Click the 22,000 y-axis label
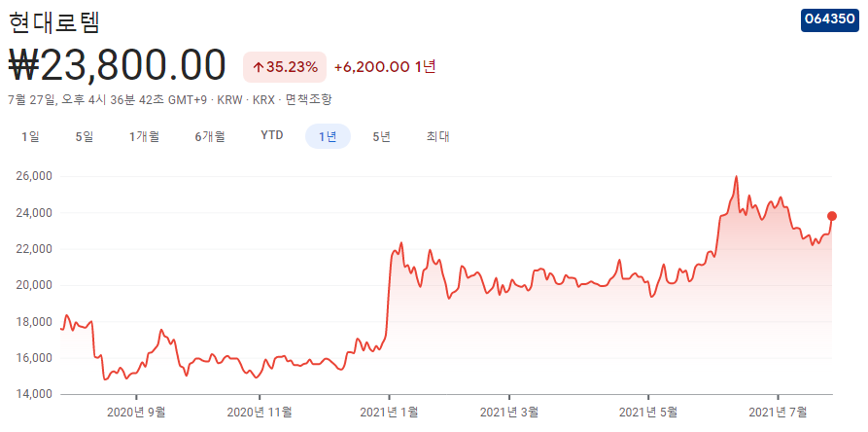This screenshot has width=868, height=432. (x=35, y=249)
